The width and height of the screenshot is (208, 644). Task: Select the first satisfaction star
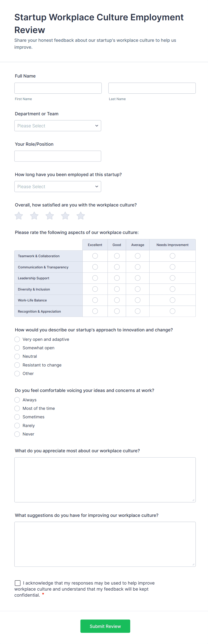19,215
